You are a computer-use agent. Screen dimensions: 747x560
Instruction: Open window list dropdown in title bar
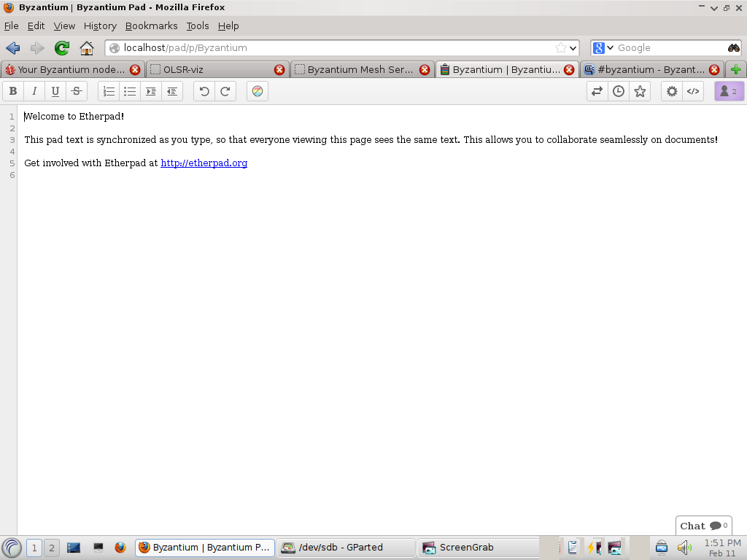tap(713, 7)
